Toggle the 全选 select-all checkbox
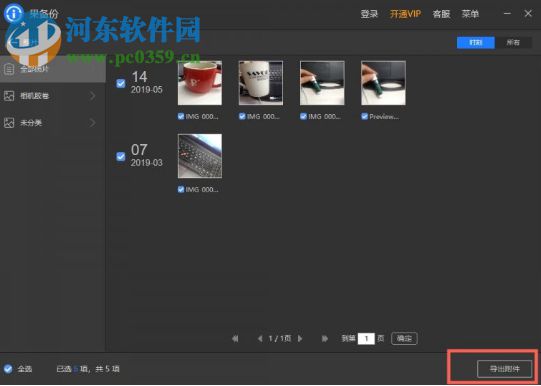 (x=8, y=369)
